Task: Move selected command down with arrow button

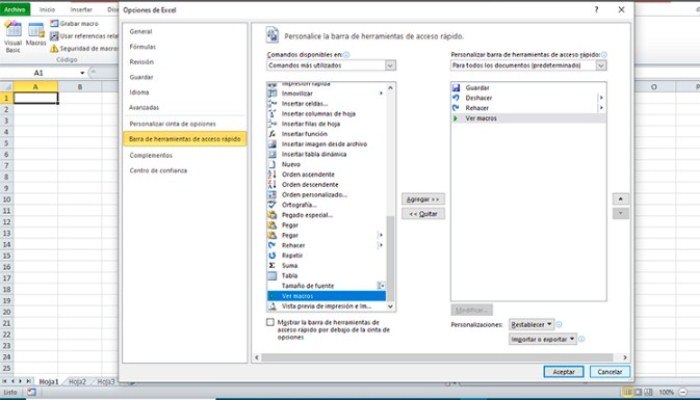Action: point(621,213)
